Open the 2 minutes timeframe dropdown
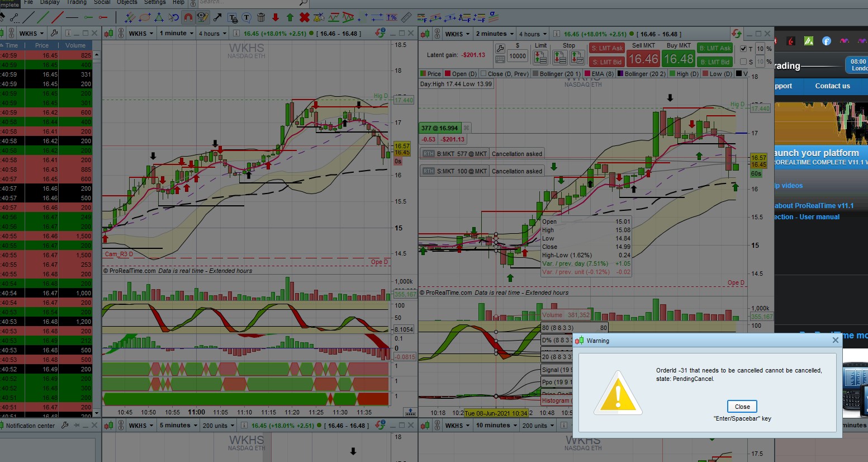 (494, 34)
